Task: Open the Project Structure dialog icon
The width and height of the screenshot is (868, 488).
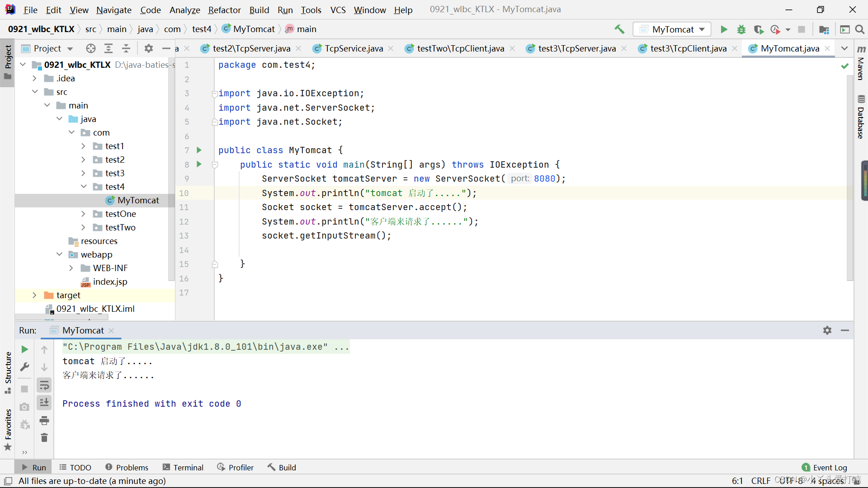Action: (x=824, y=29)
